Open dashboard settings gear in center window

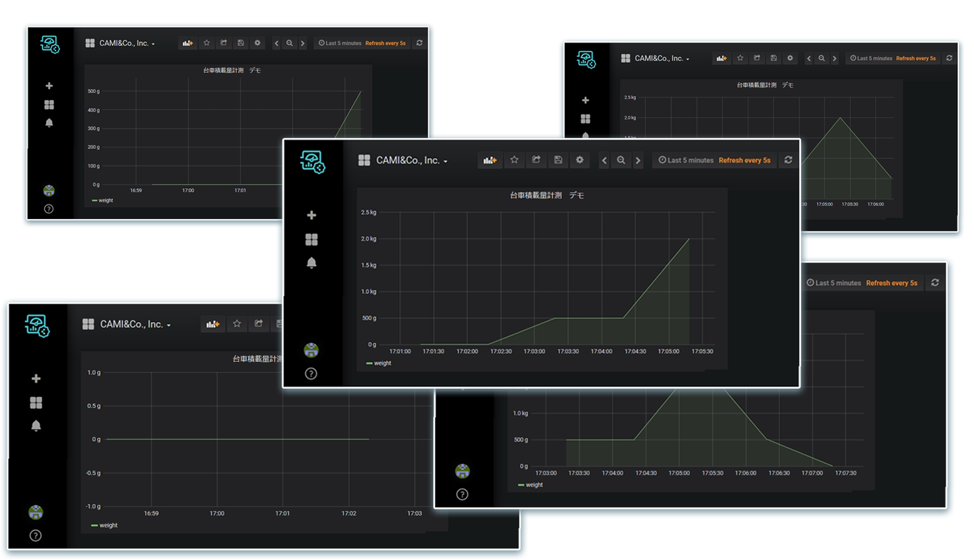coord(580,160)
